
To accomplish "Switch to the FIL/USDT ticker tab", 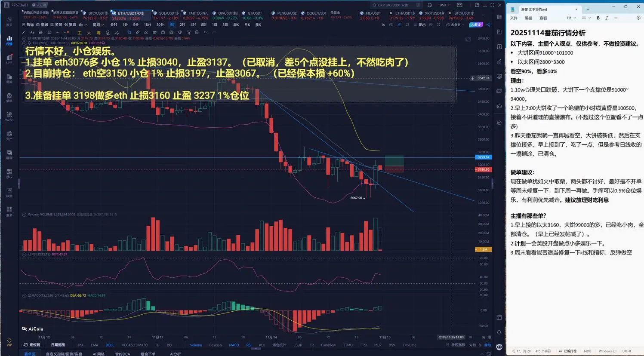I will pos(371,15).
